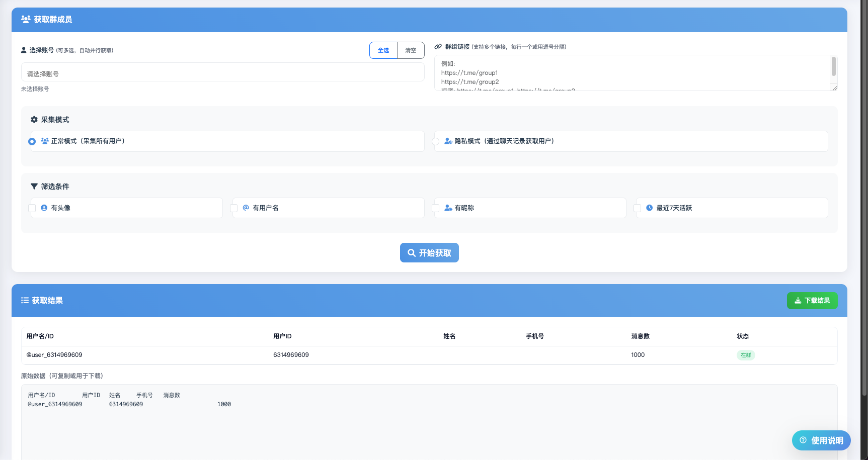
Task: Click the list icon beside 获取结果
Action: pos(25,301)
